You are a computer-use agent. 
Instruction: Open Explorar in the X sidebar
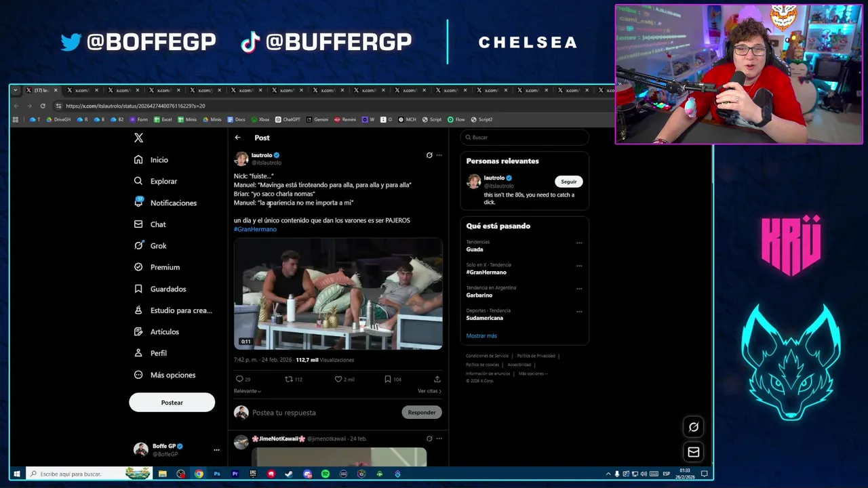click(155, 181)
